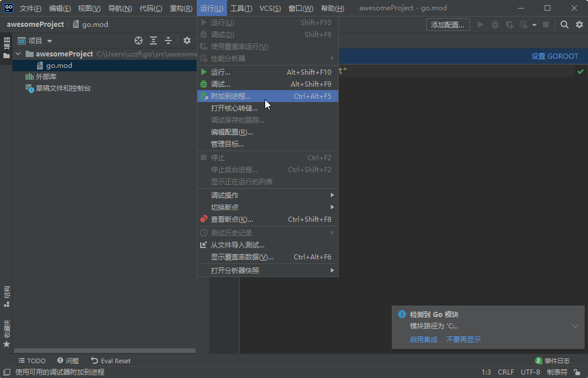Click the read-only lock icon in status bar
The width and height of the screenshot is (588, 378).
pyautogui.click(x=577, y=372)
